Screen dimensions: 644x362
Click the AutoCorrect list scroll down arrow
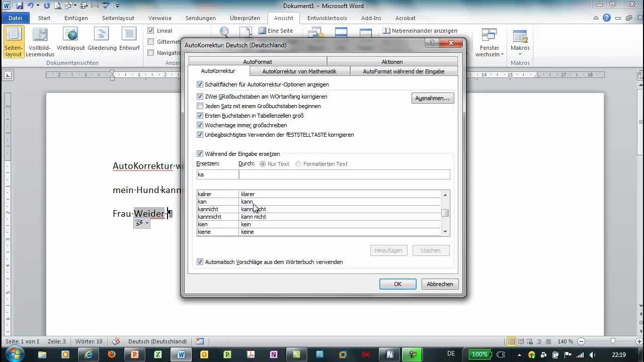coord(445,232)
